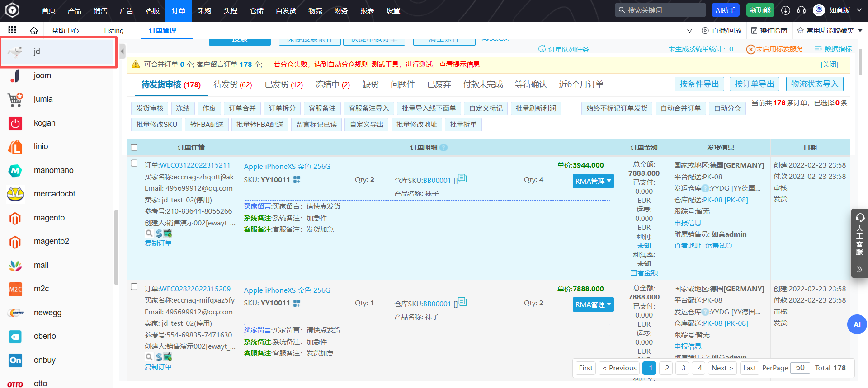
Task: Click the PerPage input field
Action: (x=800, y=368)
